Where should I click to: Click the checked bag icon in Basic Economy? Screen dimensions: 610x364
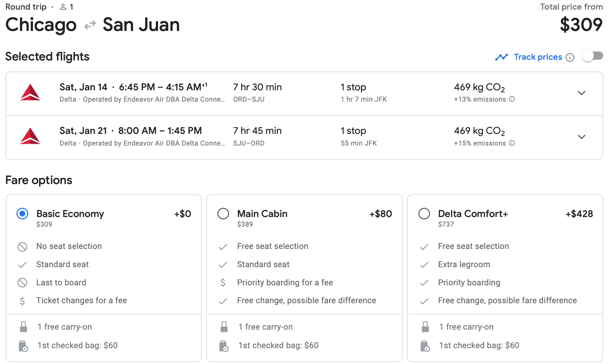23,346
